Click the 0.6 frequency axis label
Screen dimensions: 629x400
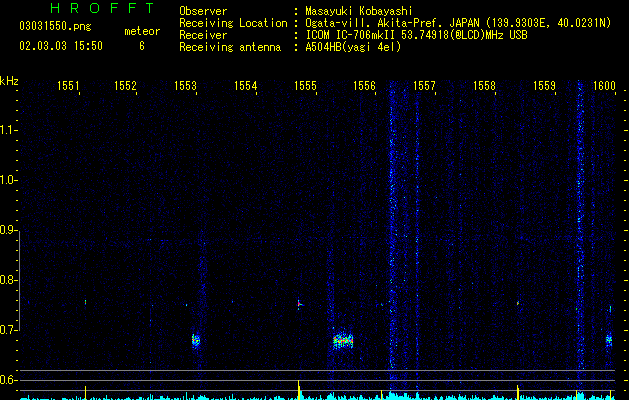pyautogui.click(x=8, y=380)
